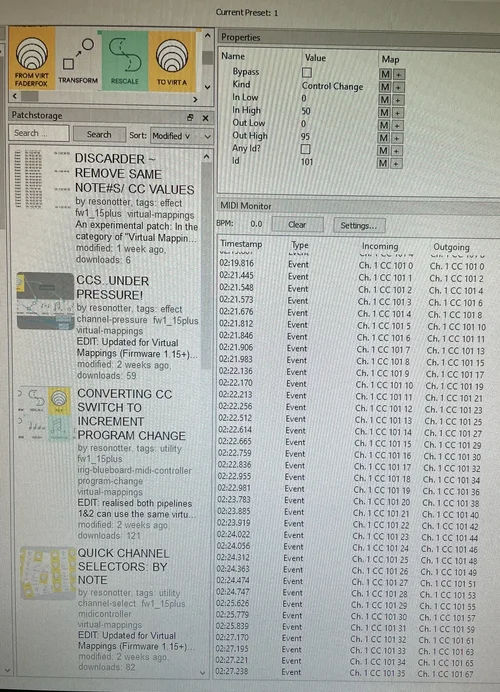Click M map button for Id
Image resolution: width=500 pixels, height=692 pixels.
383,163
